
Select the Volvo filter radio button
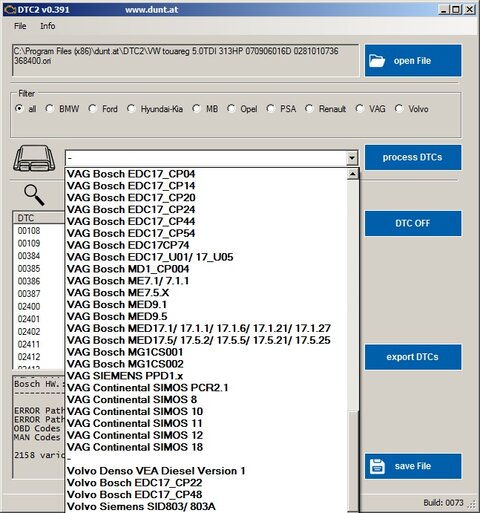point(399,109)
